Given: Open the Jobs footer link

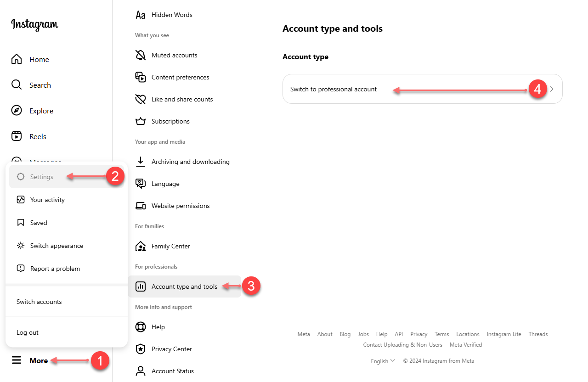Looking at the screenshot, I should [363, 334].
